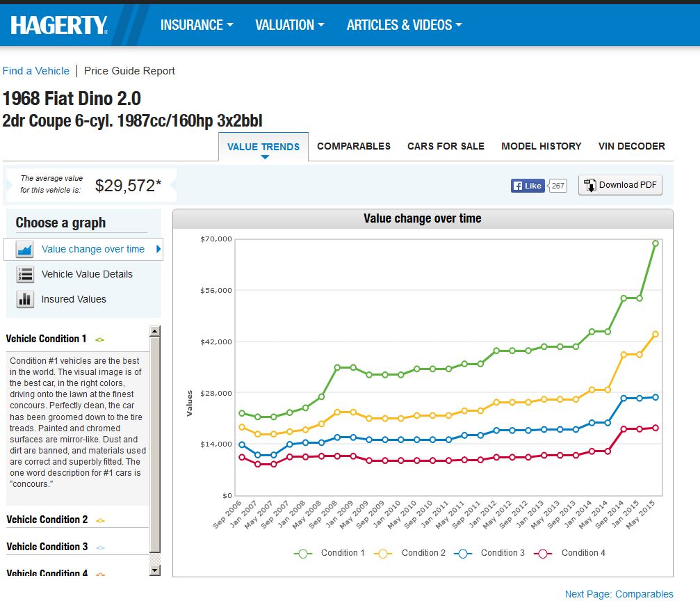Click the Download PDF button
The image size is (700, 610).
click(620, 185)
